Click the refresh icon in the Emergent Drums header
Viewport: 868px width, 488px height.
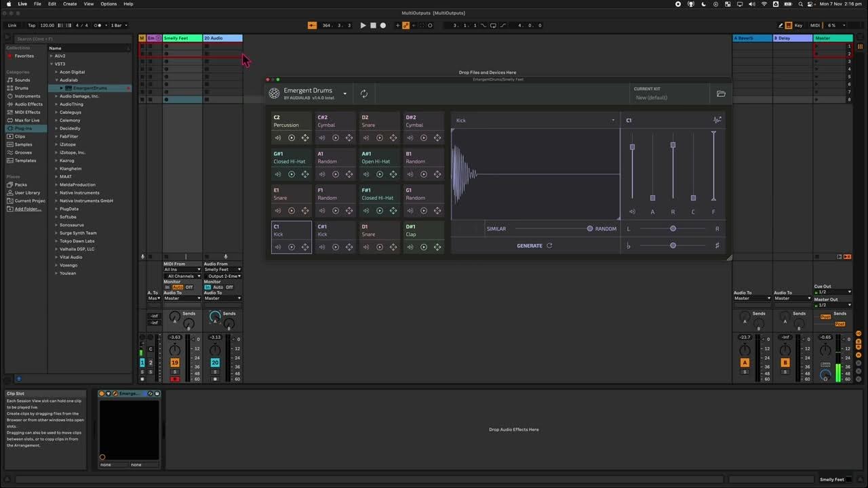(363, 94)
